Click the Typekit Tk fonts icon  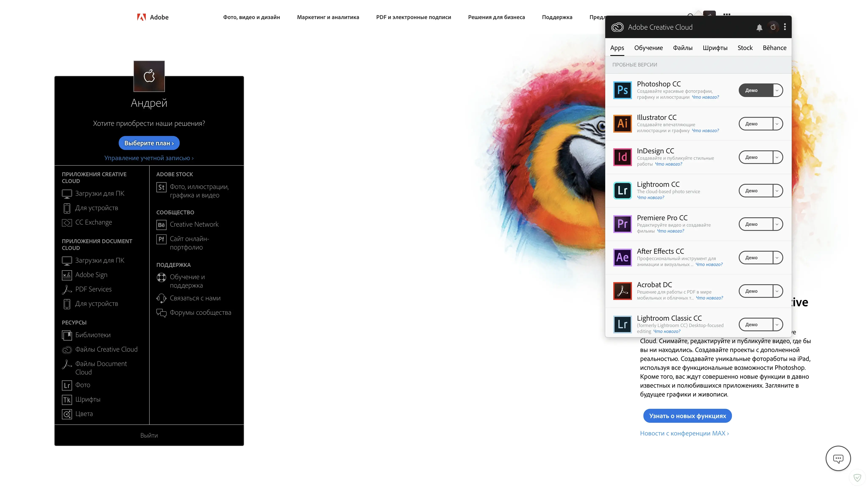67,400
